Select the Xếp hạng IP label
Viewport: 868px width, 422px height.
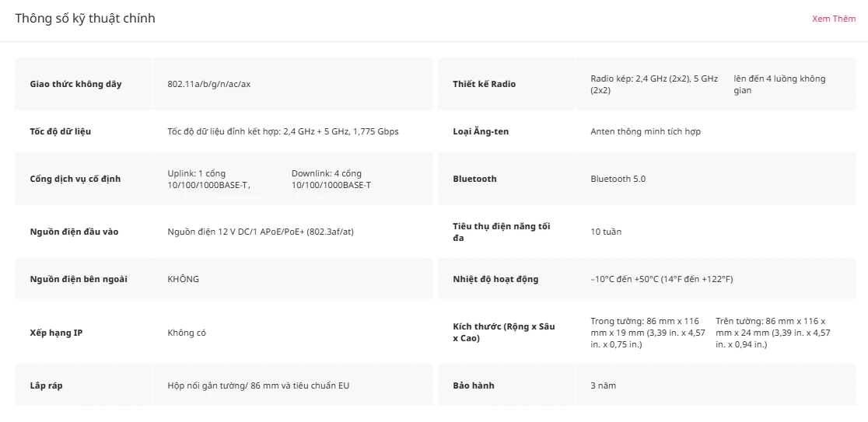point(56,333)
